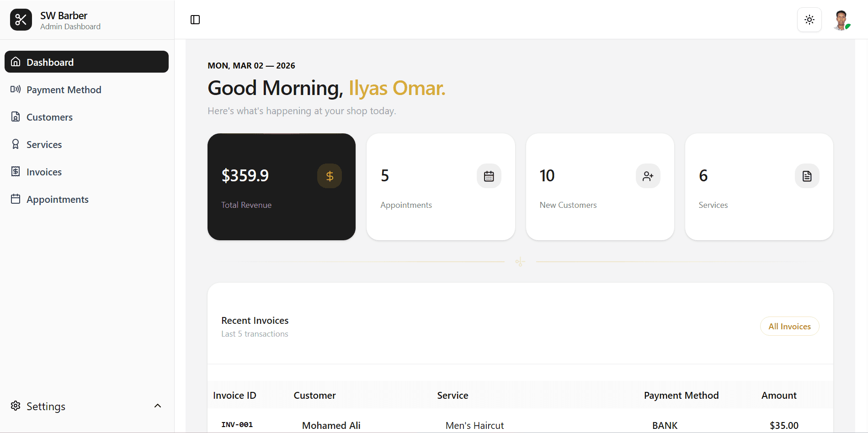Screen dimensions: 868x433
Task: Click the SW Barber scissors logo
Action: pos(21,20)
